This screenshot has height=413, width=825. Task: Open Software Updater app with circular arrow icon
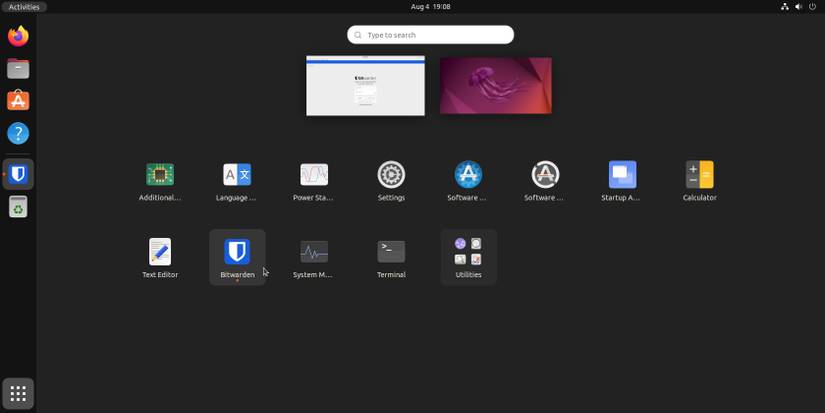click(x=545, y=180)
